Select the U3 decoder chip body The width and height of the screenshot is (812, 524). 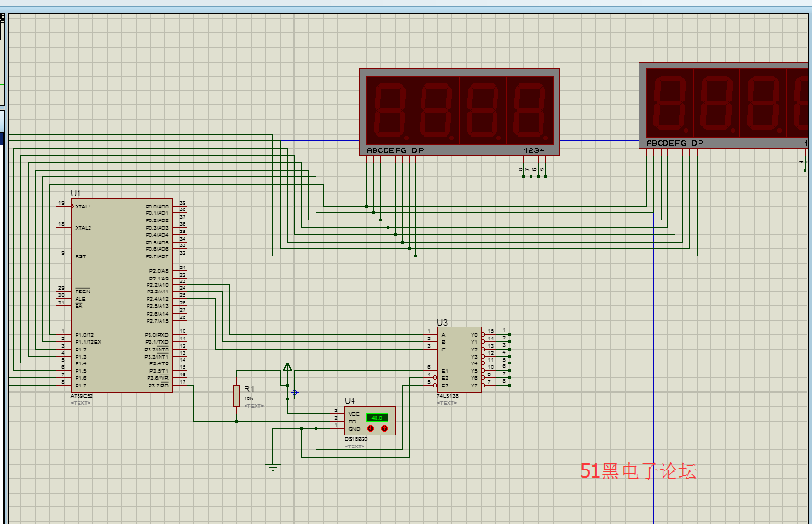point(460,360)
